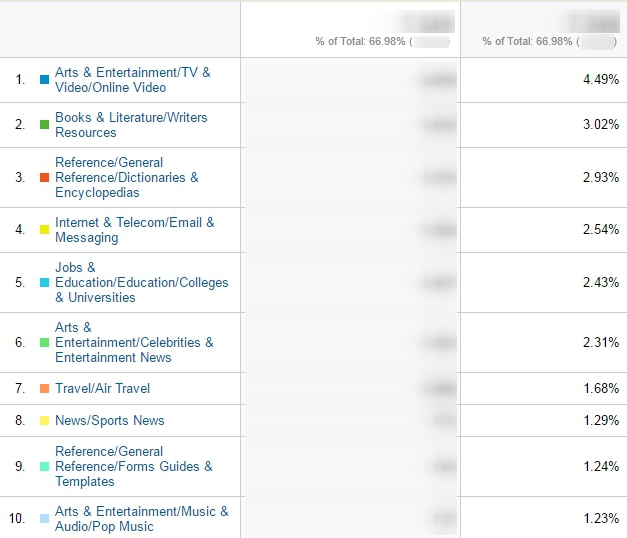
Task: Open Internet & Telecom/Email & Messaging link
Action: point(135,230)
